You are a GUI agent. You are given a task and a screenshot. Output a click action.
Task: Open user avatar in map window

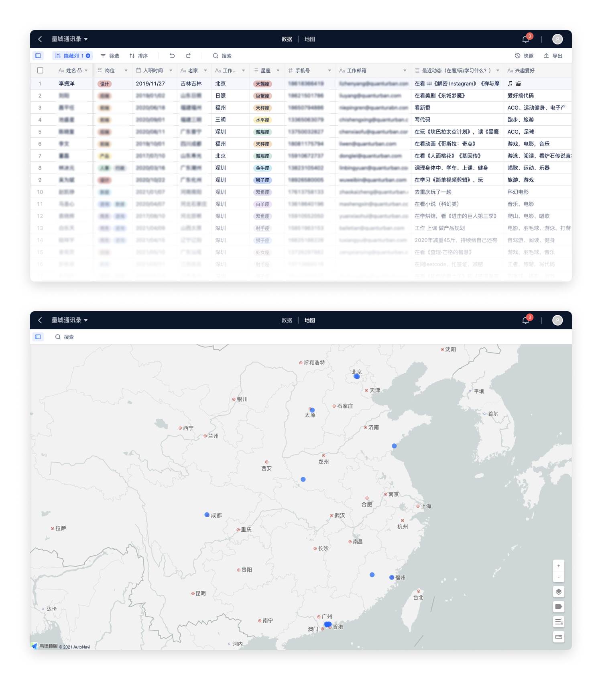pyautogui.click(x=557, y=320)
